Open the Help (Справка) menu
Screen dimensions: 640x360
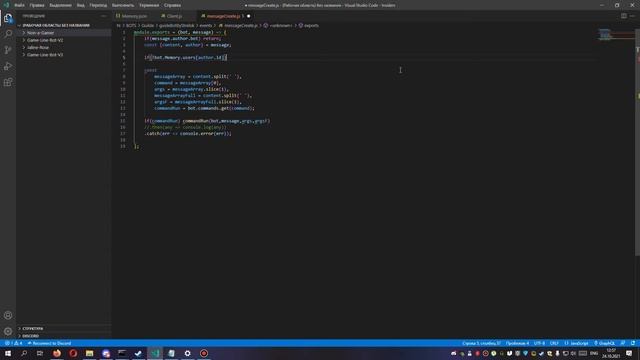click(172, 5)
